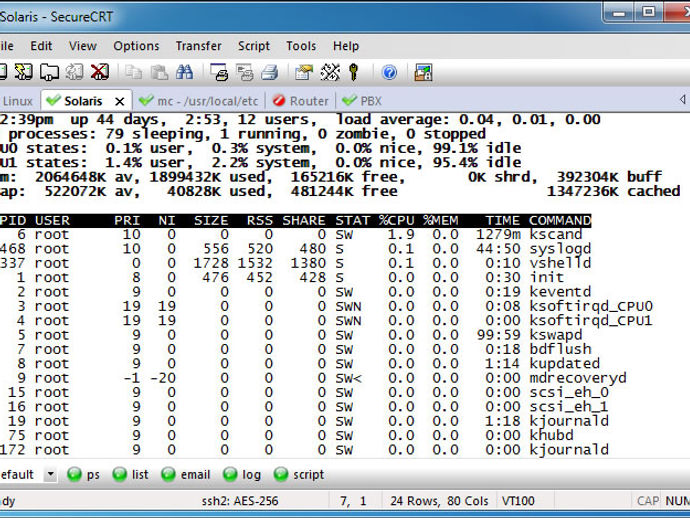Click the %CPU column header
This screenshot has height=518, width=690.
[x=396, y=220]
